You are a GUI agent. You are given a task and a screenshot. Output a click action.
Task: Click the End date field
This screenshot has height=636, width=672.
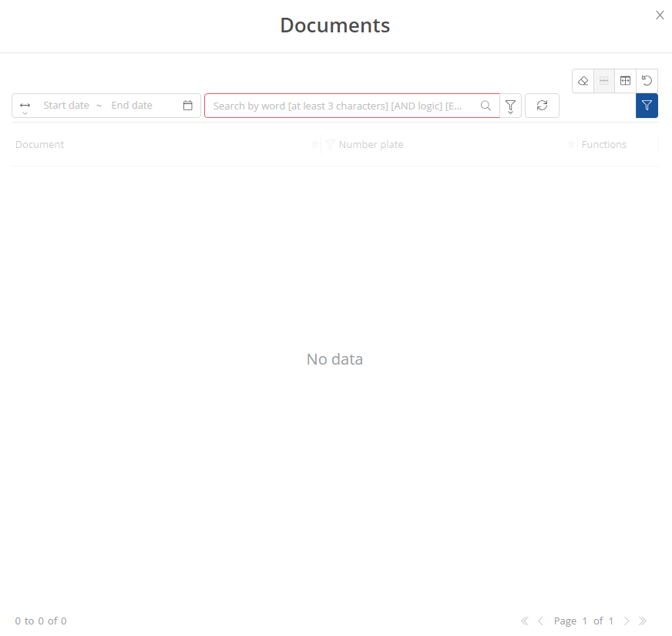click(x=132, y=106)
